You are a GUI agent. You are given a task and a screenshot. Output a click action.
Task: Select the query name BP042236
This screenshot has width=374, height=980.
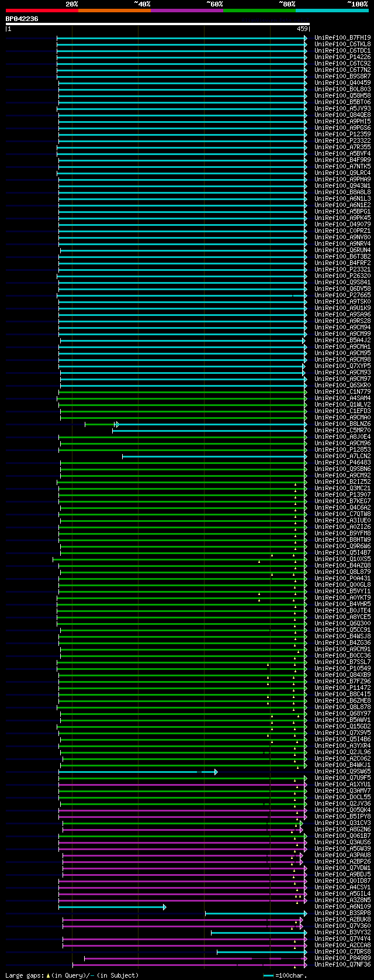tap(22, 19)
